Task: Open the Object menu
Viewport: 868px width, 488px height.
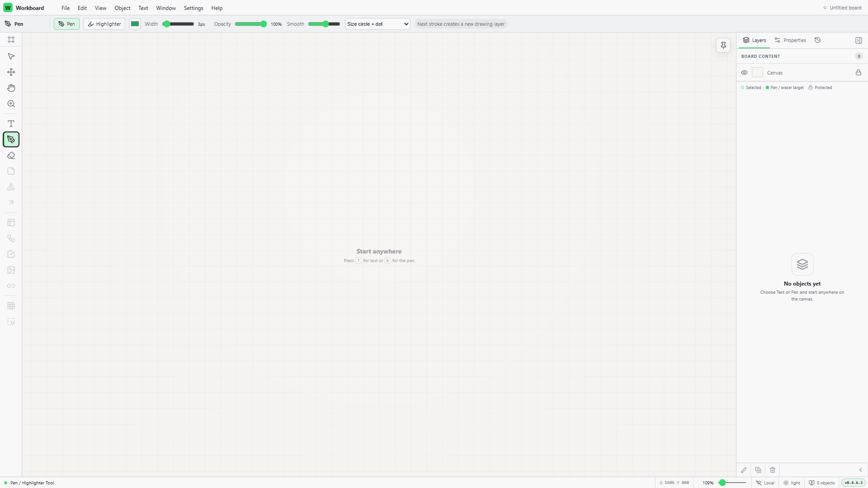Action: [x=123, y=8]
